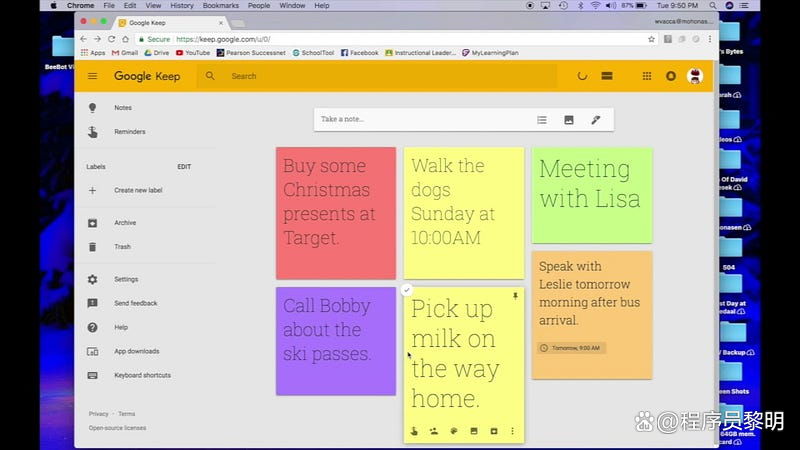Open the Edit menu in menu bar
The width and height of the screenshot is (800, 450).
[x=130, y=6]
